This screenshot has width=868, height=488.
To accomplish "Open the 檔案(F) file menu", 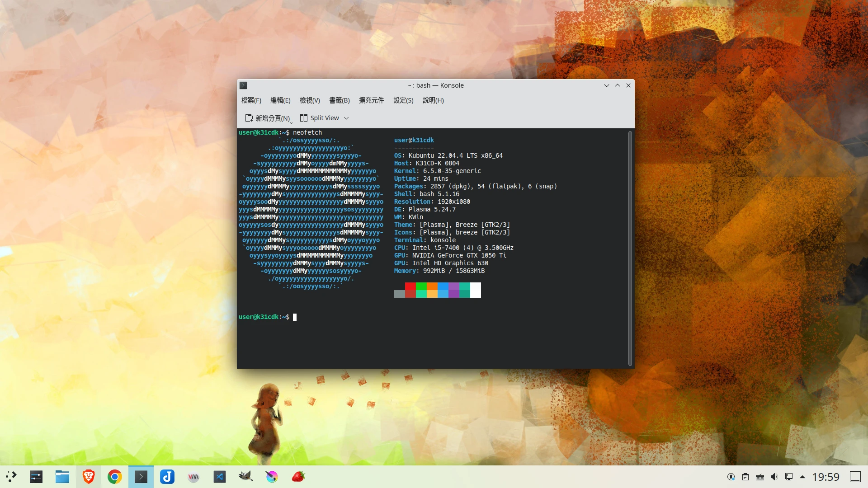I will [x=251, y=100].
